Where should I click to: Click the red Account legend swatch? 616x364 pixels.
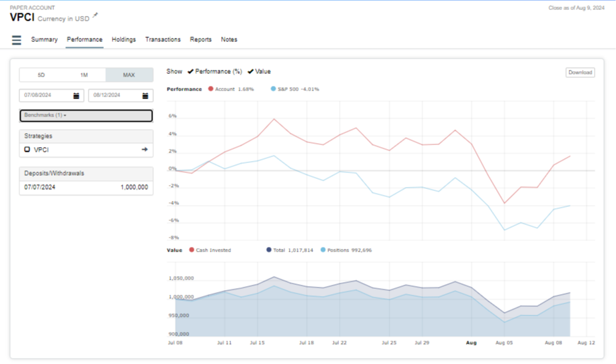click(x=211, y=89)
